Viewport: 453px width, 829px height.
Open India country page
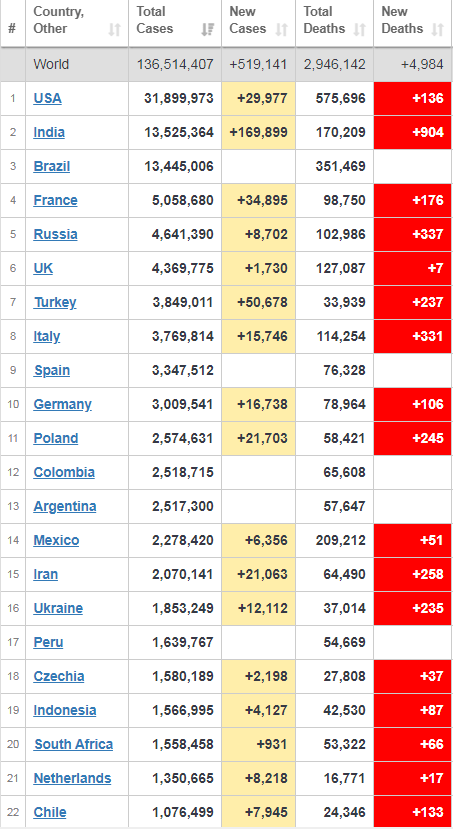pyautogui.click(x=49, y=132)
